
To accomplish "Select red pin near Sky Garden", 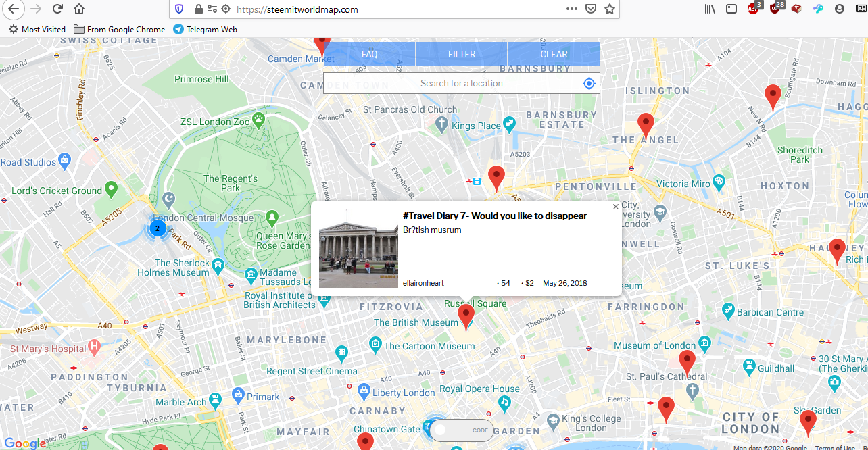I will pyautogui.click(x=808, y=423).
